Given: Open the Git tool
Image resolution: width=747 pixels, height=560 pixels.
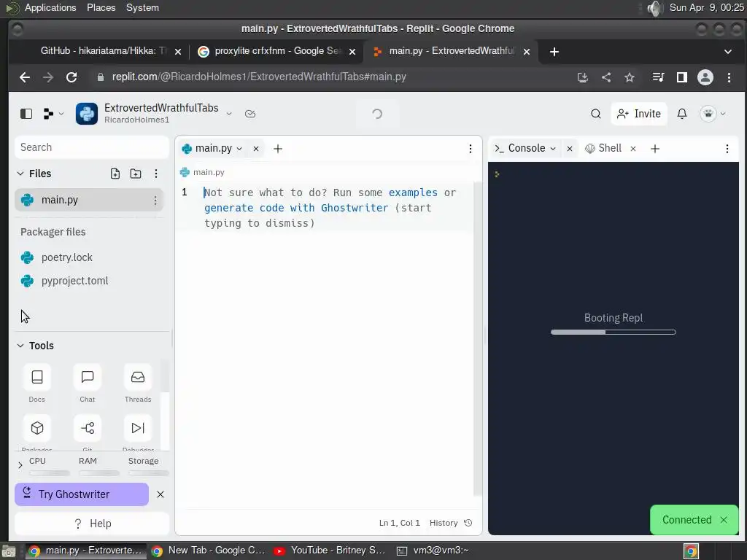Looking at the screenshot, I should [88, 428].
